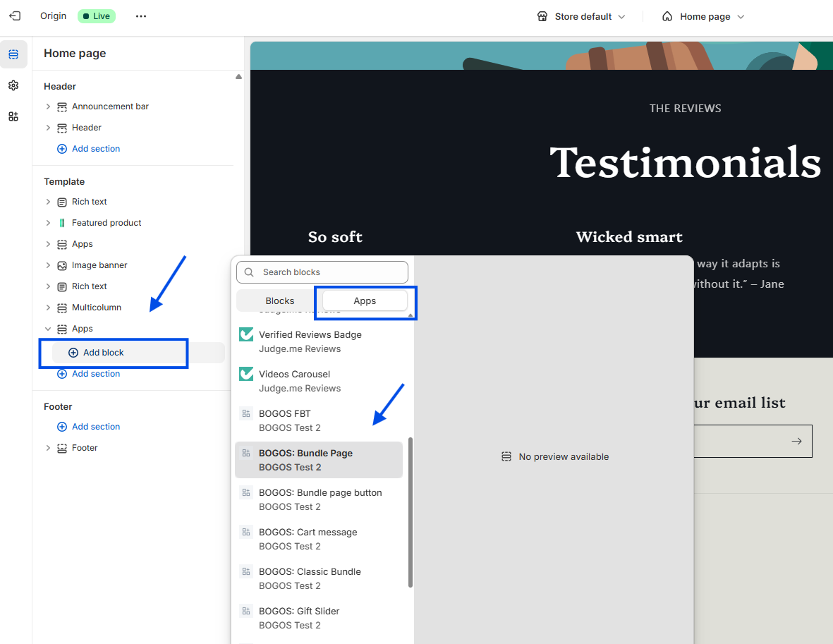The width and height of the screenshot is (833, 644).
Task: Select the Sections sidebar icon
Action: (14, 54)
